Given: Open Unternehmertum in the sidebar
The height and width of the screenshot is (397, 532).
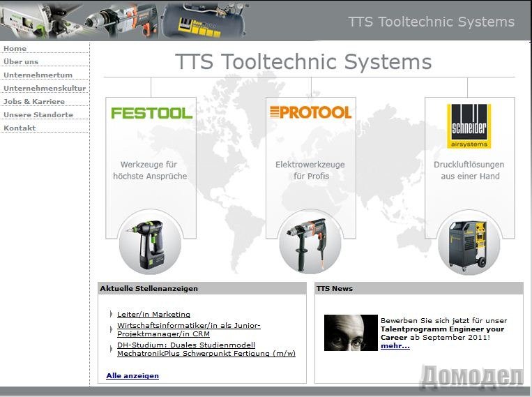Looking at the screenshot, I should (x=38, y=75).
